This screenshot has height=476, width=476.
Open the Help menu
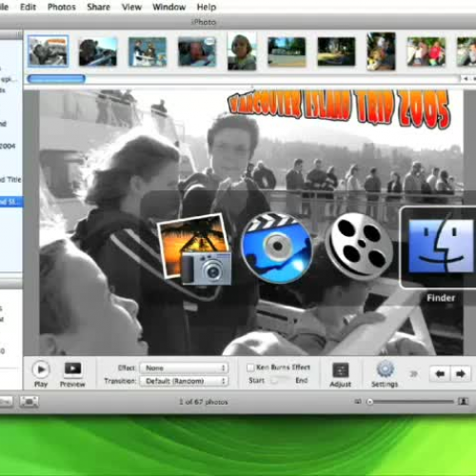click(x=207, y=7)
